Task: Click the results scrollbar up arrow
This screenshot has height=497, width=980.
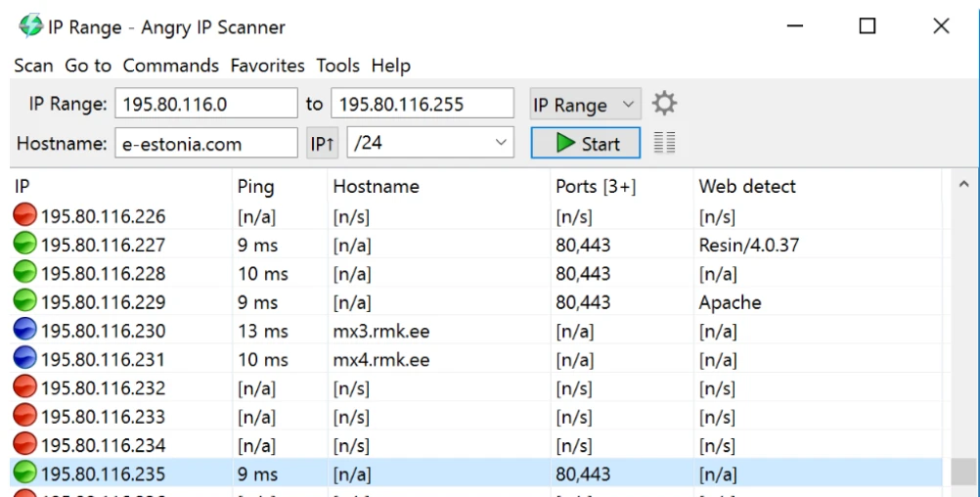Action: (963, 185)
